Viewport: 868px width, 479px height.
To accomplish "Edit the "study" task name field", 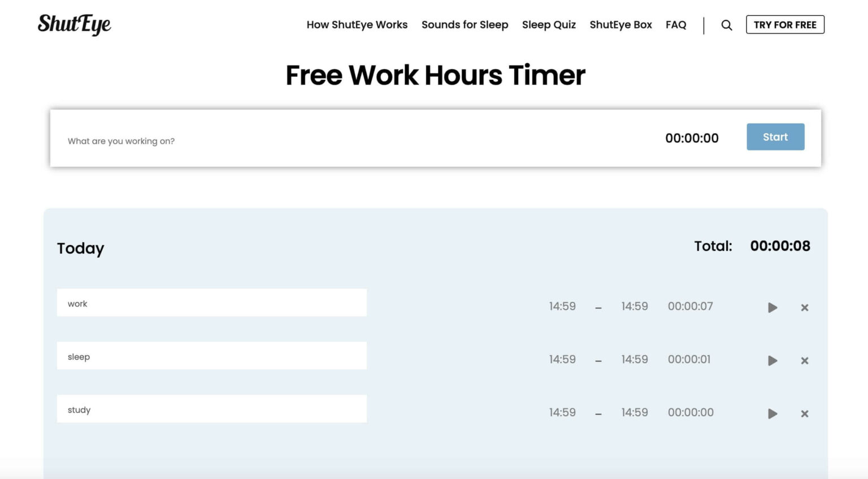I will coord(212,409).
